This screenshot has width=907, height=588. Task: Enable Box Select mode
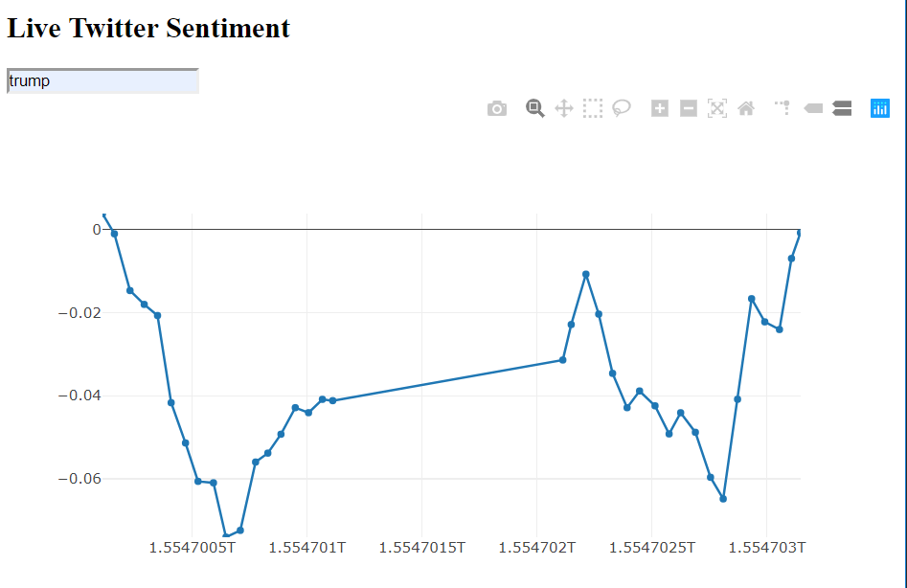point(592,108)
